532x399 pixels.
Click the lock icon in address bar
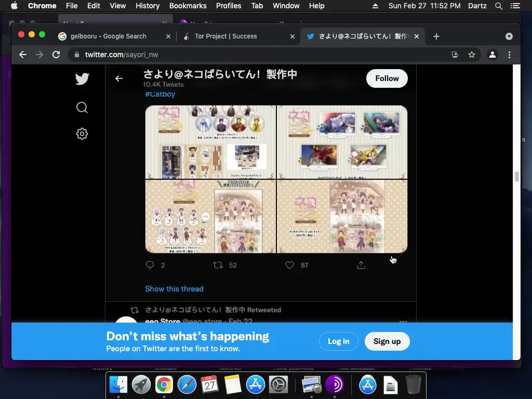click(x=77, y=55)
